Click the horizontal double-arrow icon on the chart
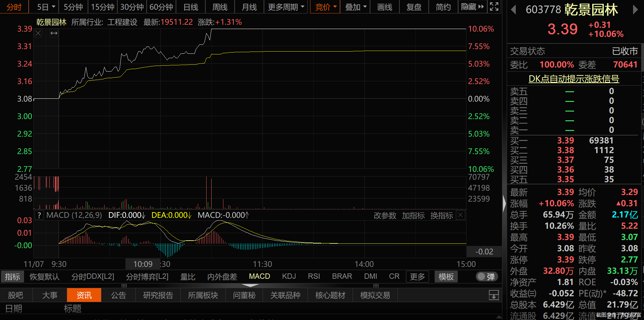The width and height of the screenshot is (644, 320). (x=54, y=33)
